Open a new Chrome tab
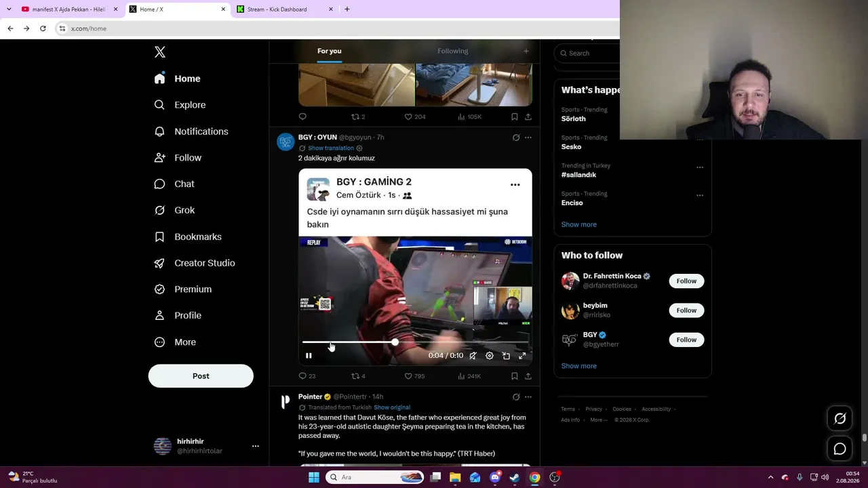This screenshot has width=868, height=488. pos(347,9)
